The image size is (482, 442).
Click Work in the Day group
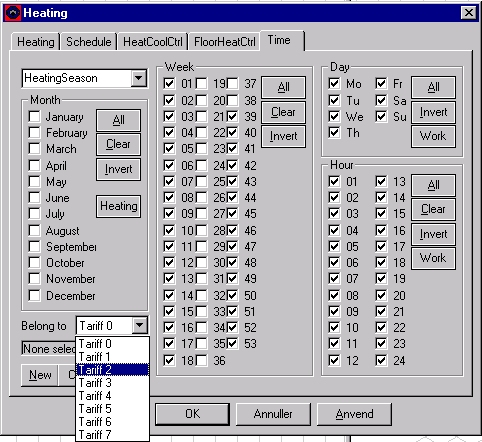433,136
